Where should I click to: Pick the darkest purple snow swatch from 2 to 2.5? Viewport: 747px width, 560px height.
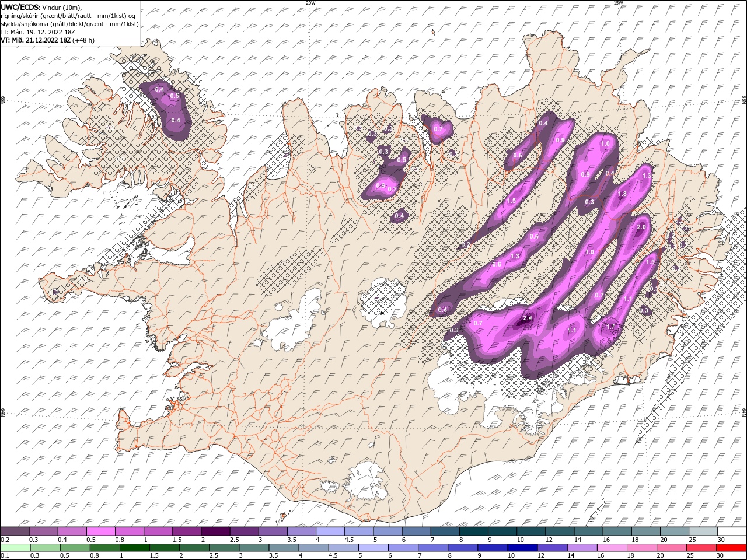click(215, 531)
